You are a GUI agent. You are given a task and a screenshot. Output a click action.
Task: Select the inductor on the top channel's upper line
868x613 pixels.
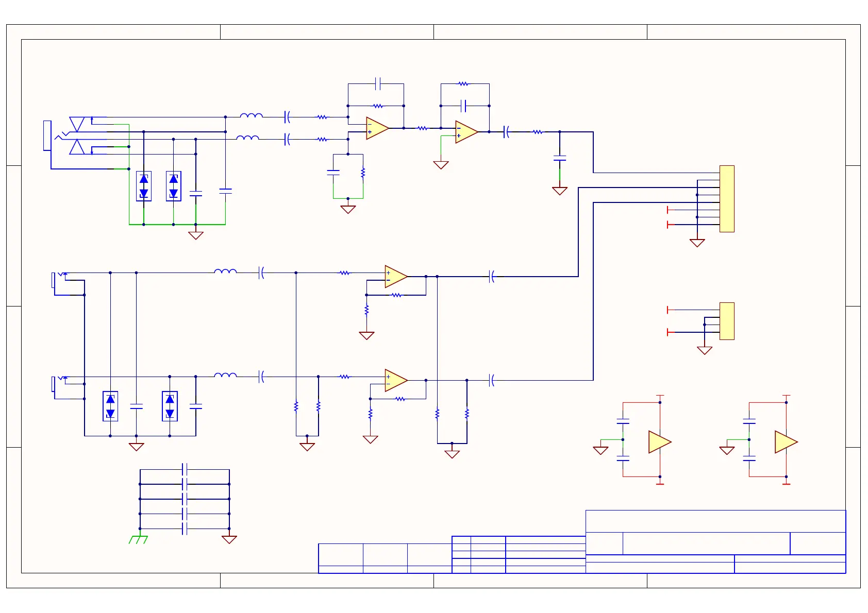pyautogui.click(x=252, y=116)
